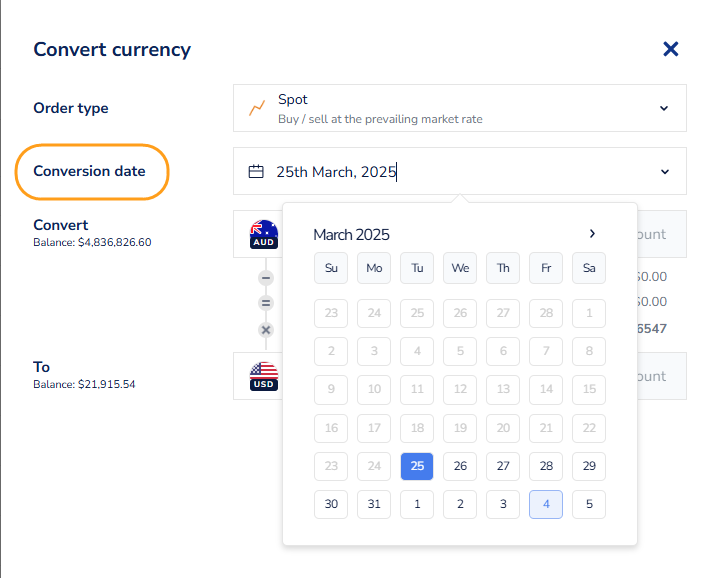Viewport: 716px width, 578px height.
Task: Click the AUD Australian flag icon
Action: click(264, 234)
